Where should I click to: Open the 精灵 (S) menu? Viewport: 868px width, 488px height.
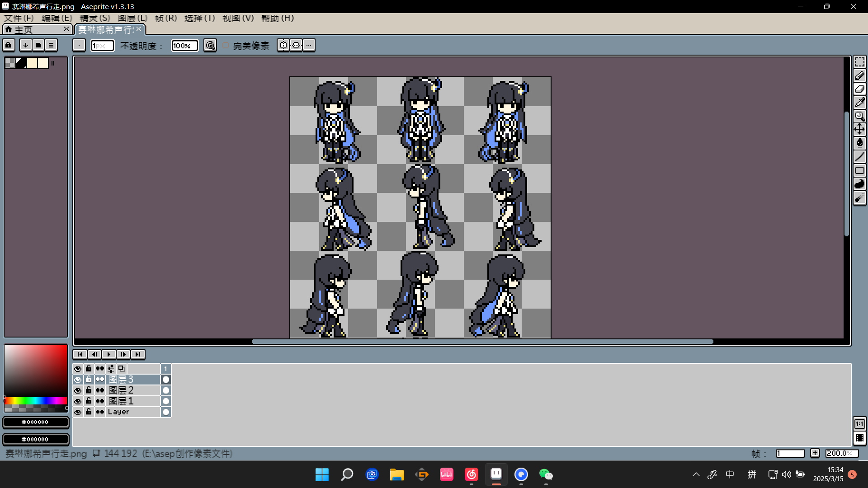(95, 19)
